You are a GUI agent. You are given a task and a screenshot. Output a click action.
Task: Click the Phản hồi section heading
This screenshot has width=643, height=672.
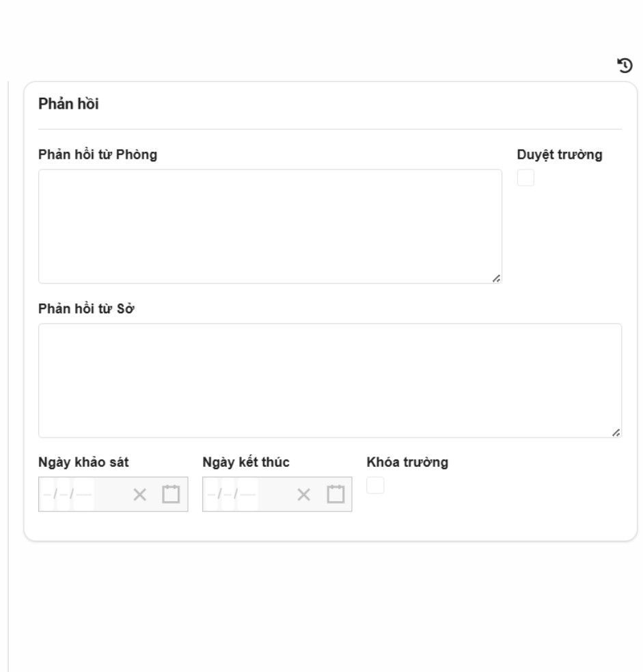pos(69,105)
